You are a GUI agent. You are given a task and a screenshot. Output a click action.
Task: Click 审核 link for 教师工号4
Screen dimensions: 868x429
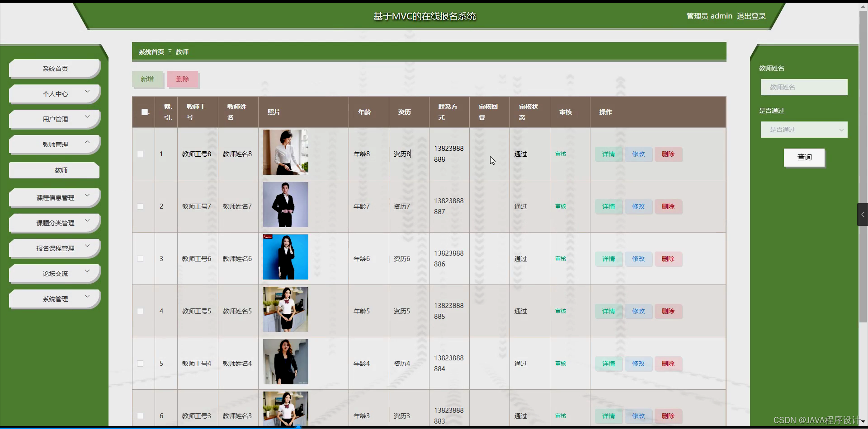pyautogui.click(x=561, y=364)
